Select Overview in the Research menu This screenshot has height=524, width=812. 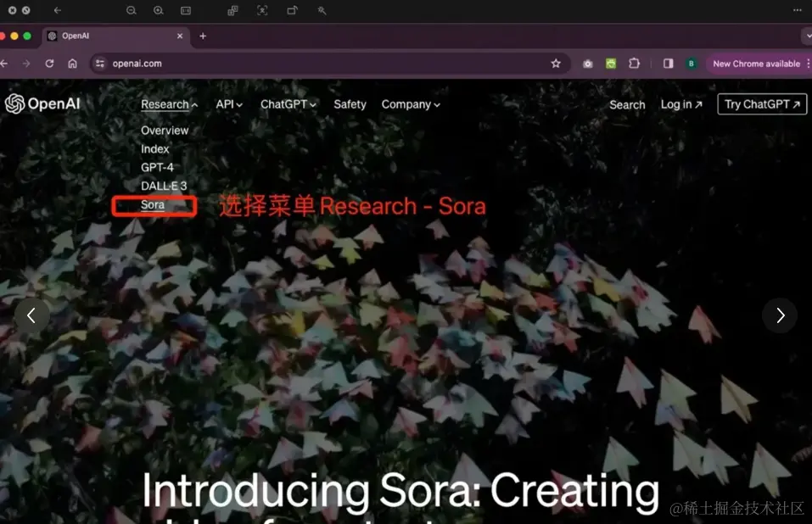pos(165,131)
